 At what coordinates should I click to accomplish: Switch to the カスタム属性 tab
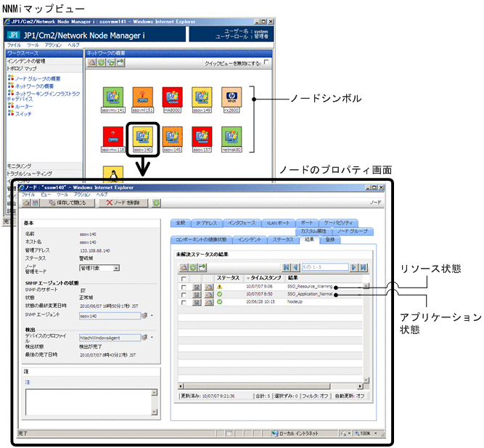click(313, 231)
